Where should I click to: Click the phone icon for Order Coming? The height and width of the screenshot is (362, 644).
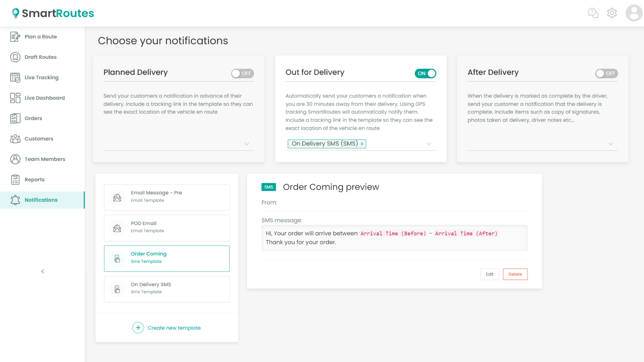(117, 259)
